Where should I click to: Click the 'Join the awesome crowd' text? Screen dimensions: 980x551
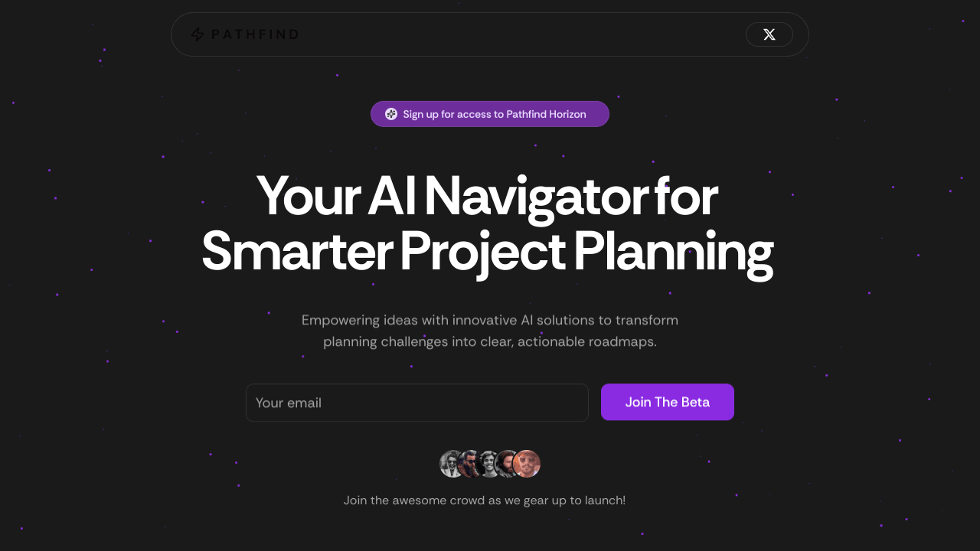click(484, 500)
